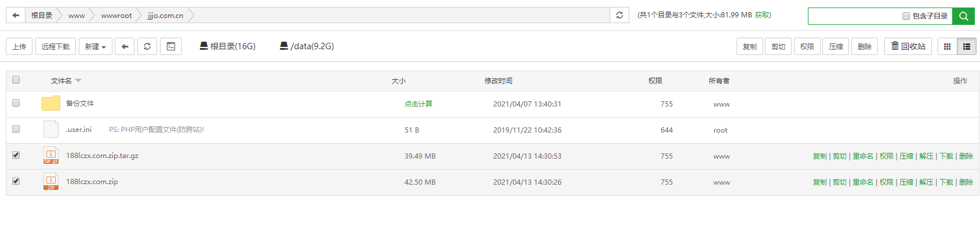
Task: Switch to list view layout
Action: click(x=967, y=46)
